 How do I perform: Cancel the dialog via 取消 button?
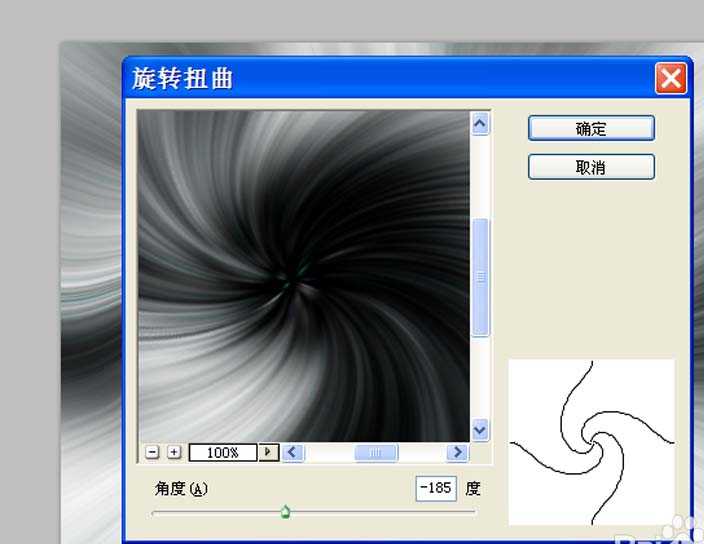591,167
